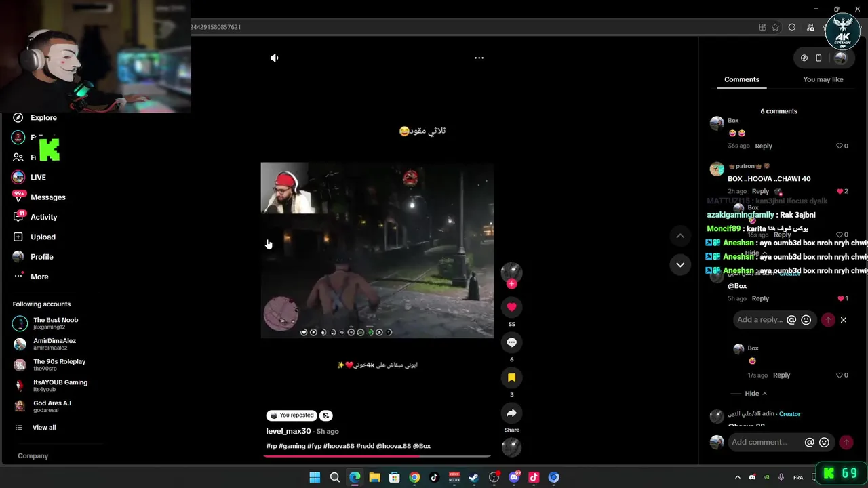This screenshot has height=488, width=868.
Task: Open video creator avatar above follow button
Action: click(511, 271)
